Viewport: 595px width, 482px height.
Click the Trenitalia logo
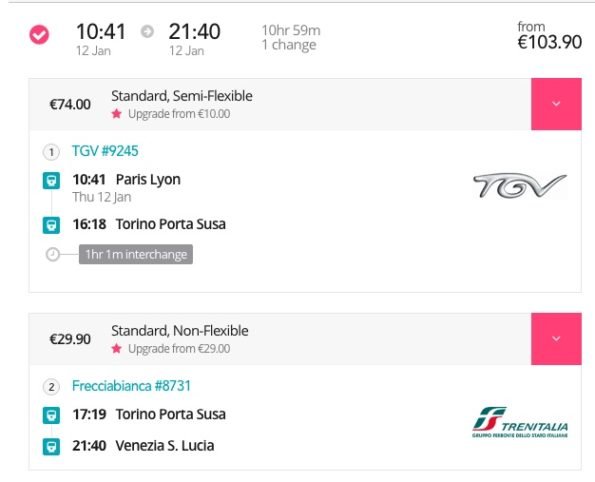tap(520, 422)
